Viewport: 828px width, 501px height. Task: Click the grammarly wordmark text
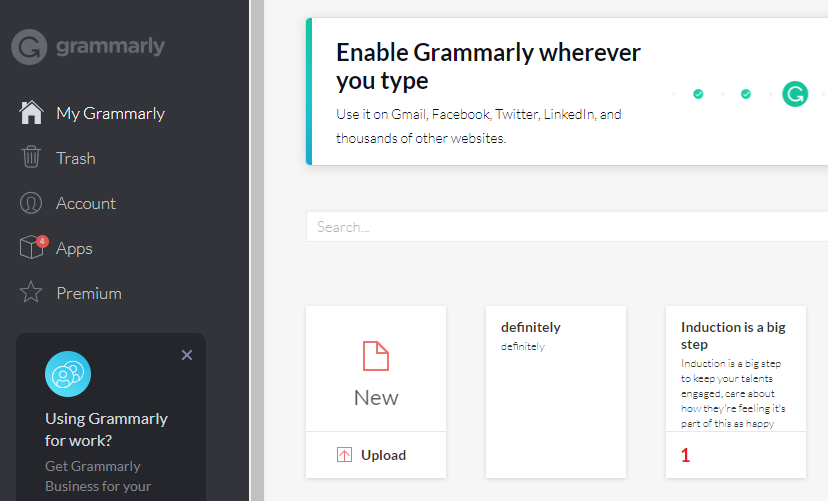pos(110,46)
